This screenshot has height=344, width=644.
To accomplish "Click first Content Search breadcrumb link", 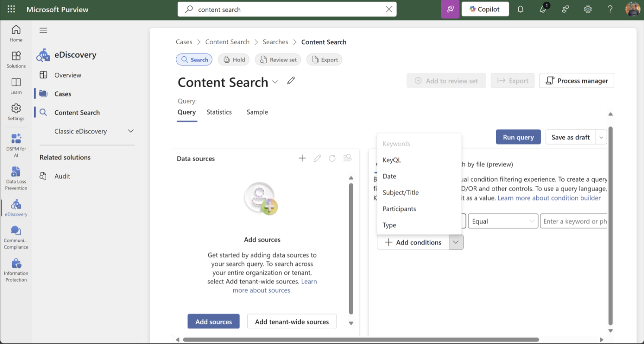I will point(227,42).
